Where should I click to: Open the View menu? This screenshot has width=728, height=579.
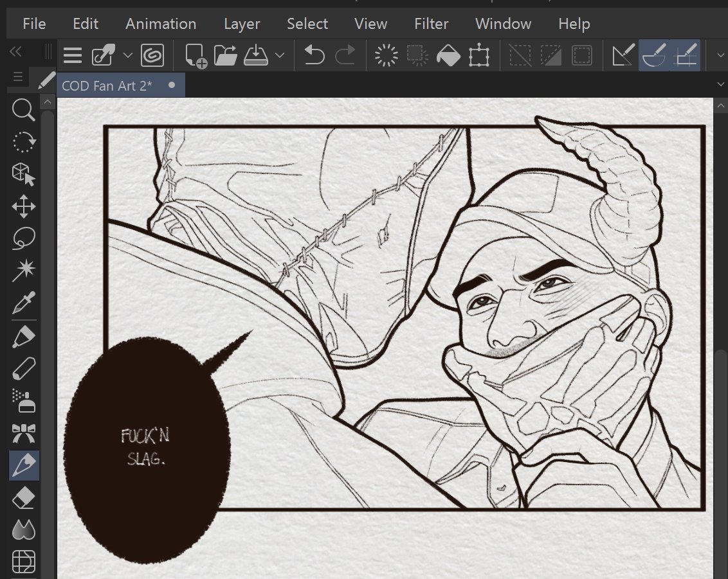pos(370,24)
